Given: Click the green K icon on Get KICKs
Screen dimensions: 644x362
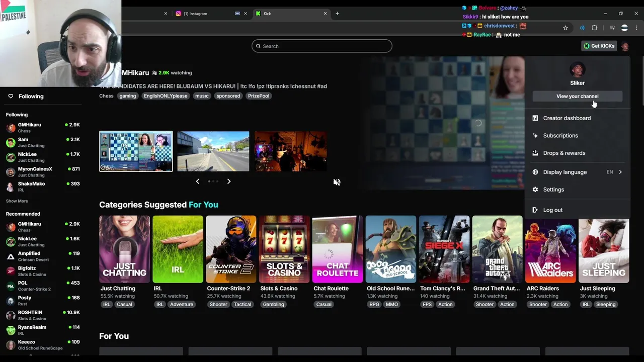Looking at the screenshot, I should pos(587,46).
